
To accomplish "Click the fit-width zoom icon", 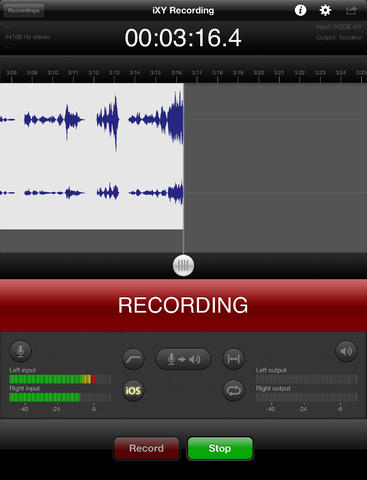I will [x=233, y=359].
